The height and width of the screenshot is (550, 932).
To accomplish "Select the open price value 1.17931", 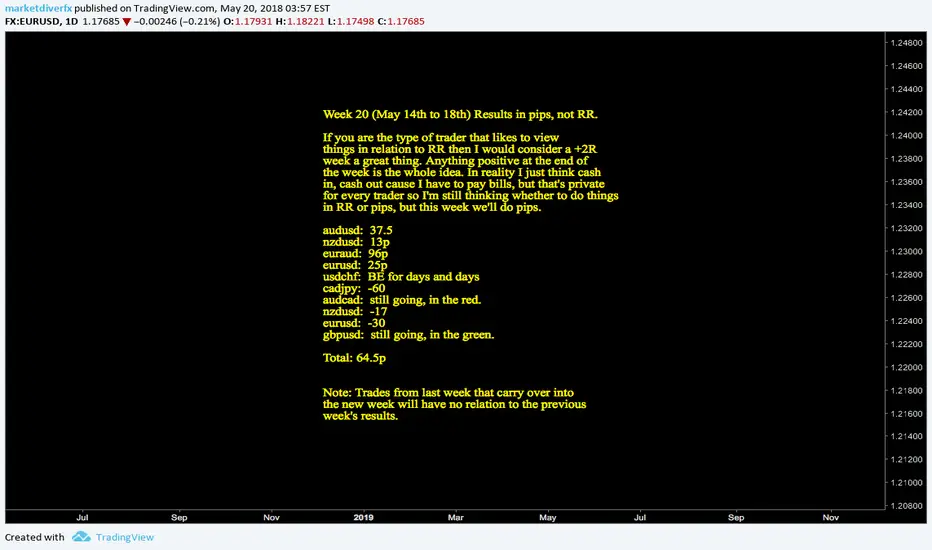I will pos(253,21).
